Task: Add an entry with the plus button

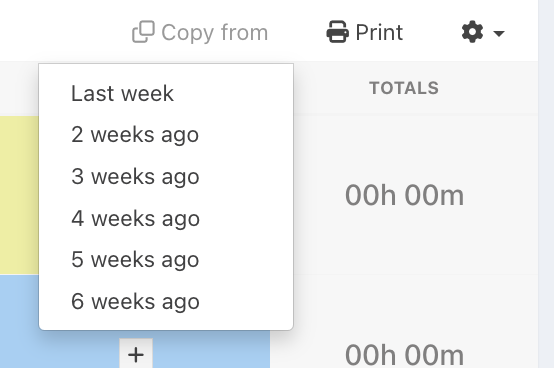Action: point(136,354)
